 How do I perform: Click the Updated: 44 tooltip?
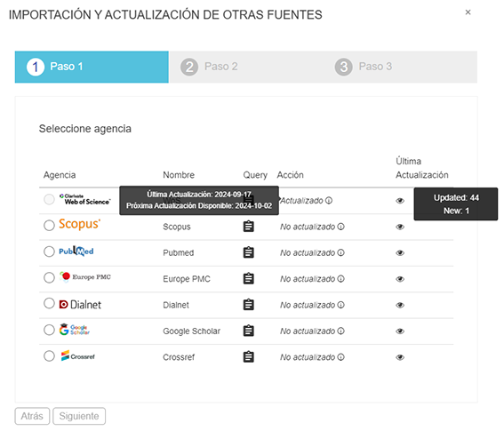click(456, 204)
